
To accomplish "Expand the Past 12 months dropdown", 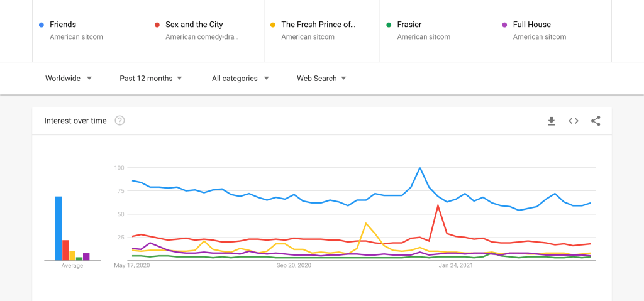I will click(x=151, y=79).
